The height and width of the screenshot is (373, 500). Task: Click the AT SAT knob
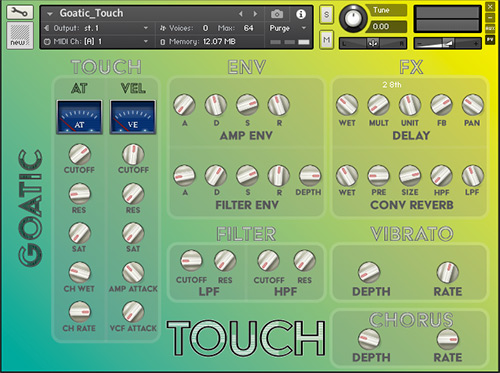click(79, 233)
